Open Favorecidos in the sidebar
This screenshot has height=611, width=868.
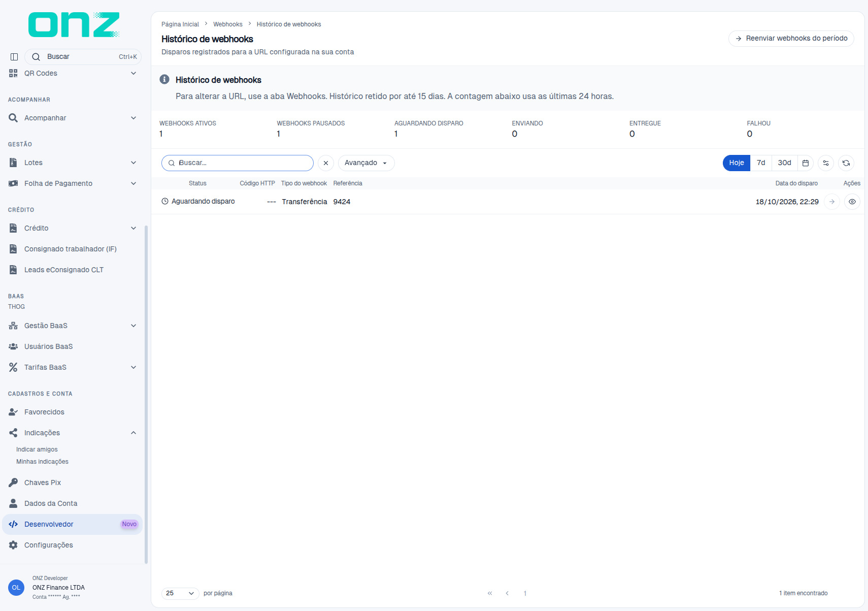[x=72, y=412]
